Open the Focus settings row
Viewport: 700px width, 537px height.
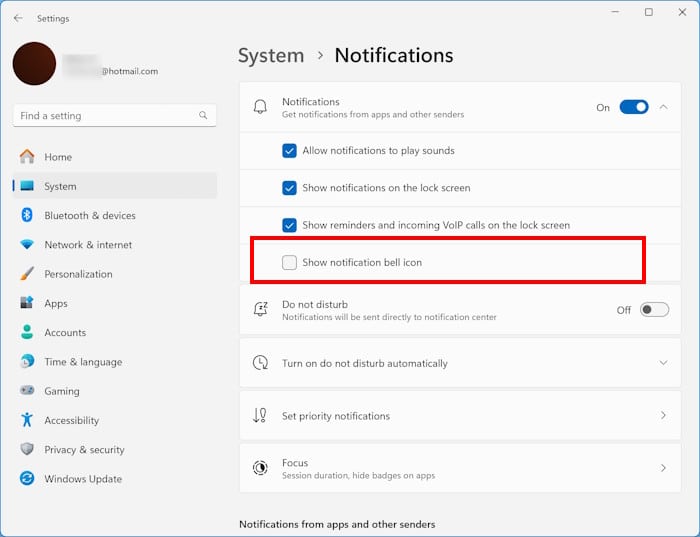[454, 468]
